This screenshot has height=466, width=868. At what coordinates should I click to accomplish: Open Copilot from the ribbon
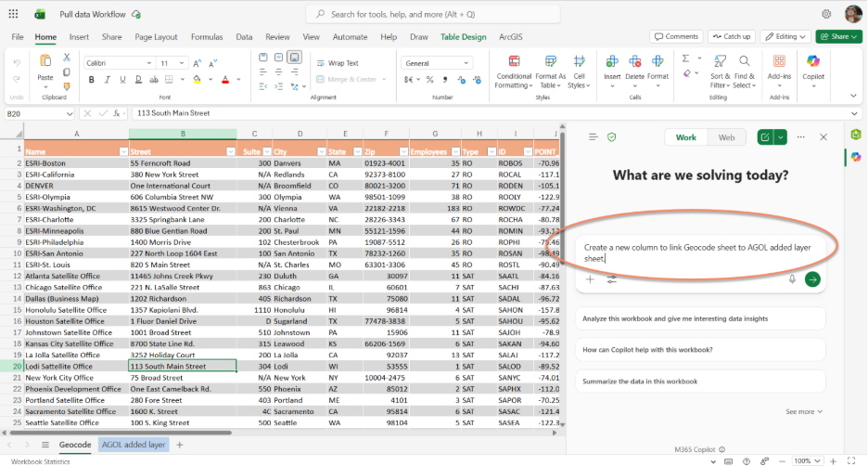click(813, 61)
